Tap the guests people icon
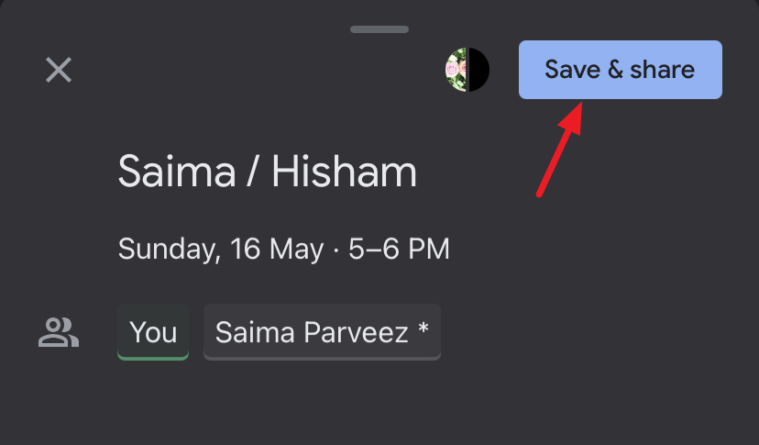Viewport: 759px width, 445px height. pos(59,333)
